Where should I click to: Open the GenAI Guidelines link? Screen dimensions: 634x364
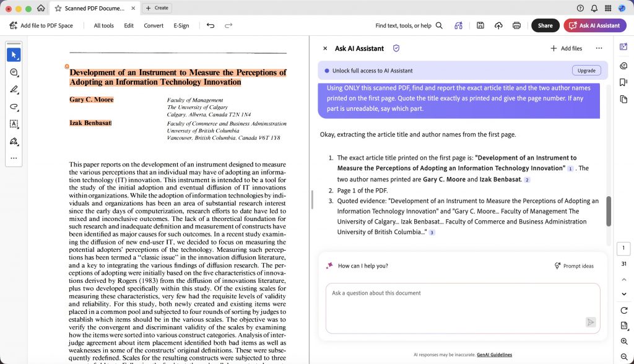pyautogui.click(x=494, y=355)
